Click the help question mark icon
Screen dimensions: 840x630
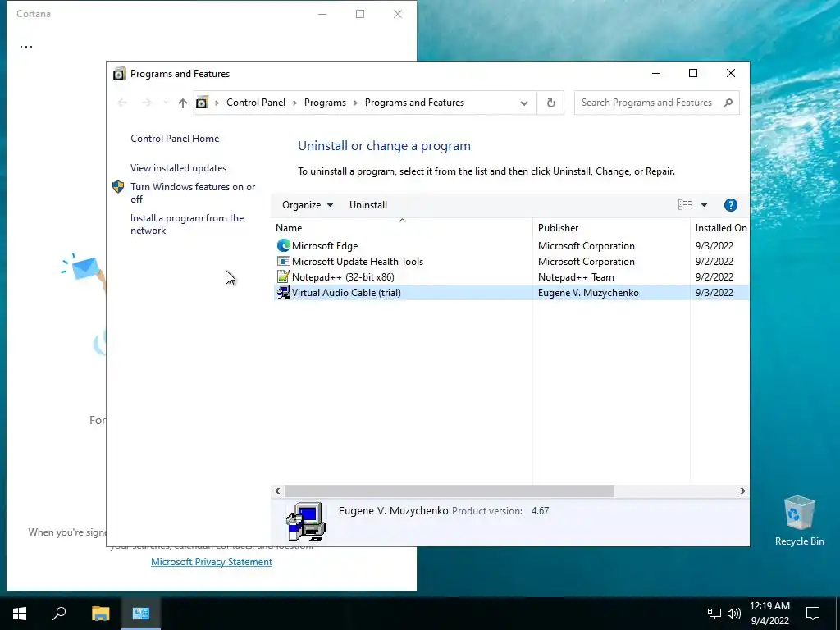[731, 205]
